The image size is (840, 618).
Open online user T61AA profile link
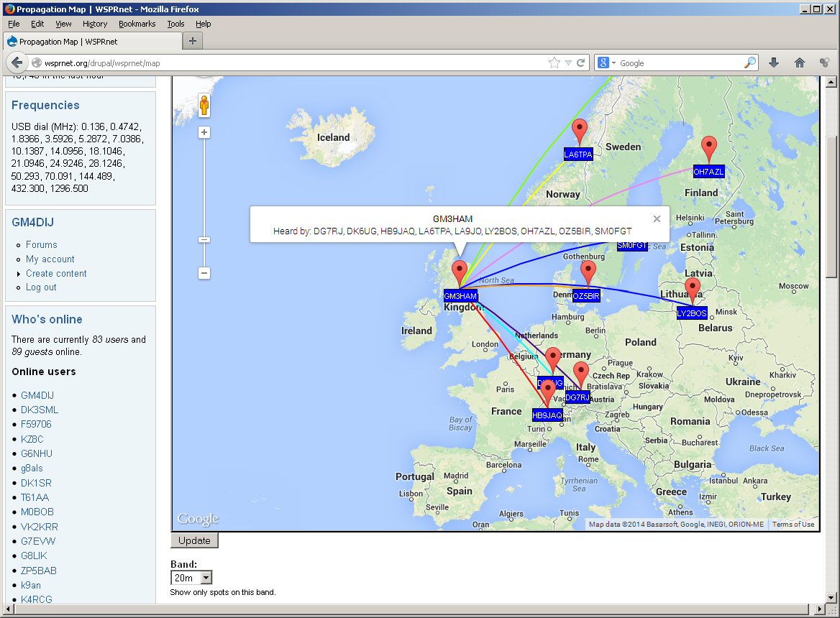pyautogui.click(x=35, y=497)
